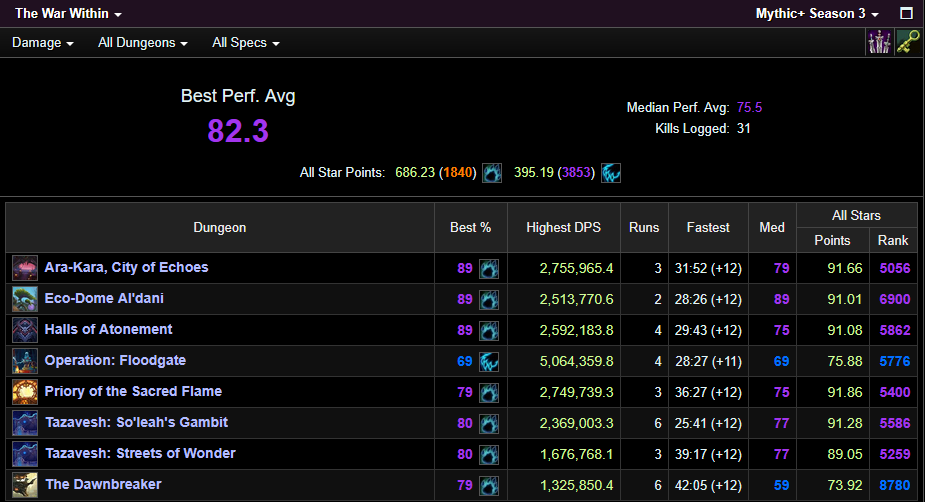Click the spec icon in Halls of Atonement's row
The width and height of the screenshot is (925, 502).
point(489,330)
